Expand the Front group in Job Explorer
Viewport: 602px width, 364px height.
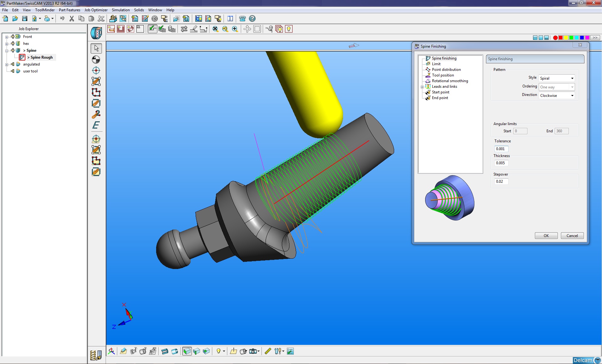coord(7,37)
